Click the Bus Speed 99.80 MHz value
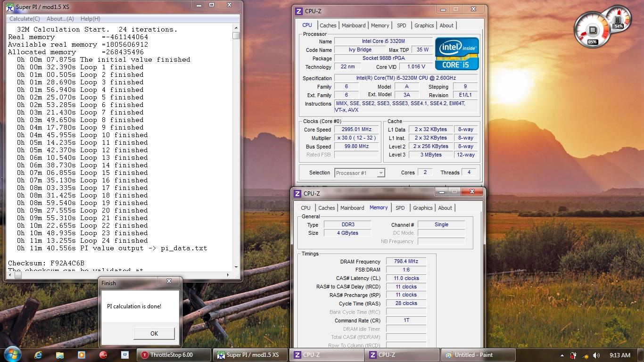The image size is (644, 362). (x=357, y=147)
